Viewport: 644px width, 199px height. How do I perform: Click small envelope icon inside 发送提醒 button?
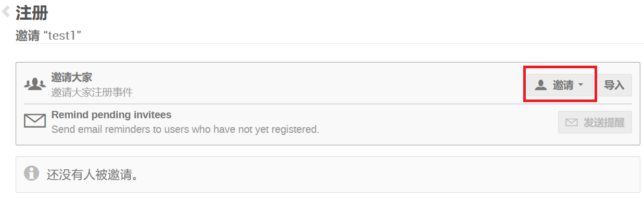(x=571, y=122)
